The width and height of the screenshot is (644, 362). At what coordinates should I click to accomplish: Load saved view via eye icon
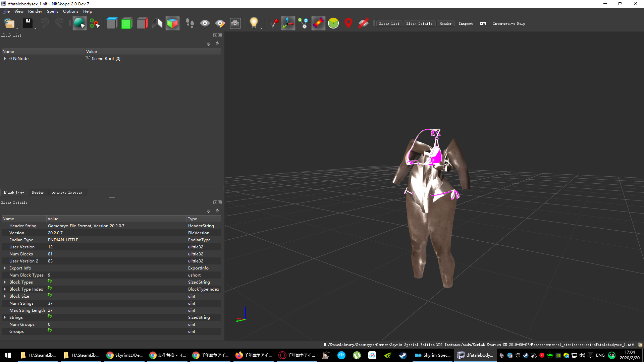[205, 23]
